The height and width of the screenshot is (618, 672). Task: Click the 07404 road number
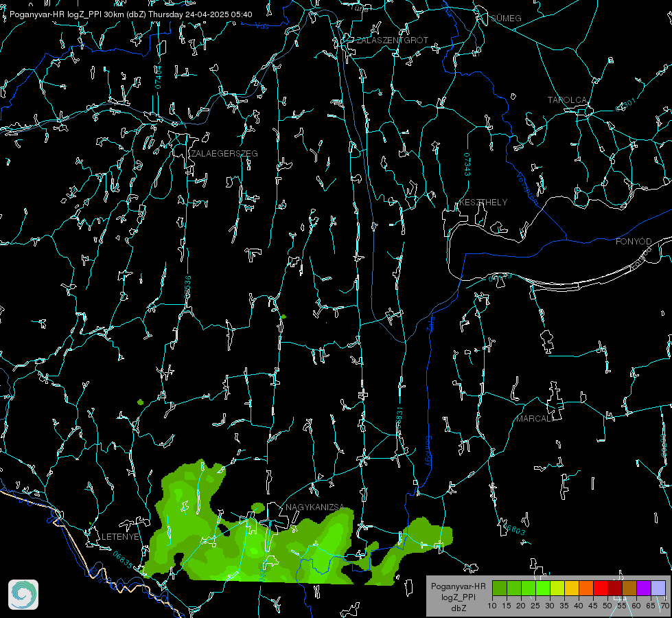click(158, 77)
